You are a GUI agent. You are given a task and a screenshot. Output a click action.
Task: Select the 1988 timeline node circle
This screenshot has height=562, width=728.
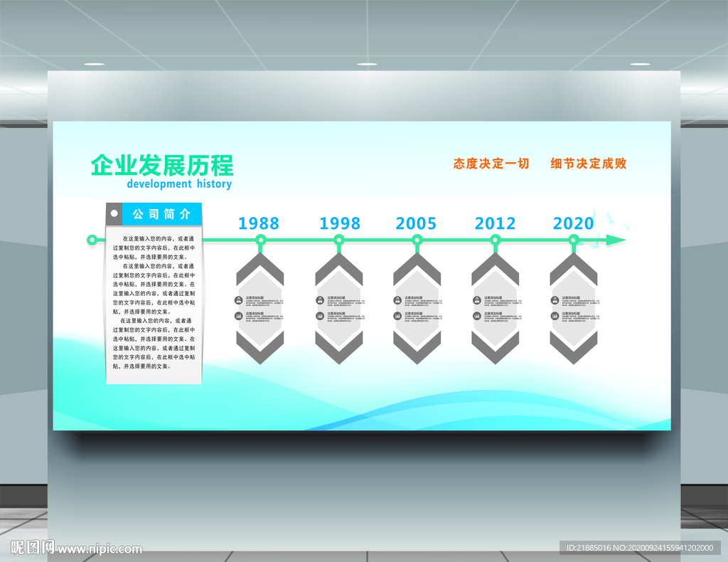(261, 240)
